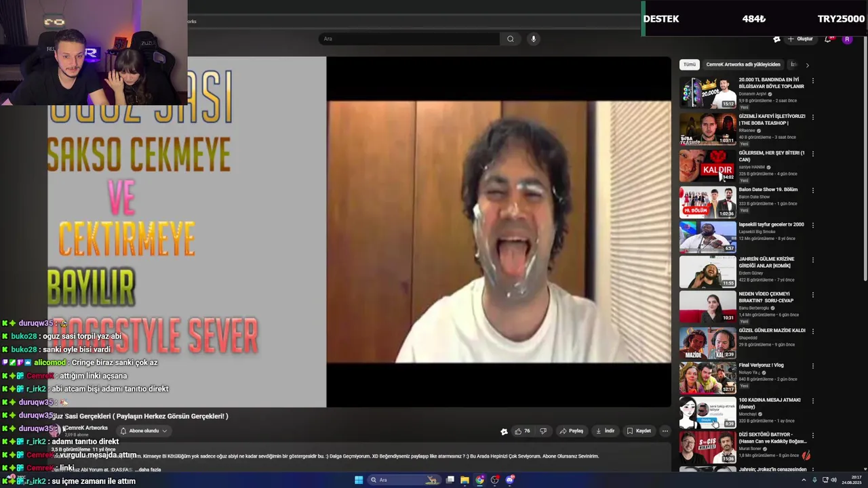The width and height of the screenshot is (868, 488).
Task: Click 'lapsekili tayfur geceler tv 2000' title
Action: tap(771, 224)
